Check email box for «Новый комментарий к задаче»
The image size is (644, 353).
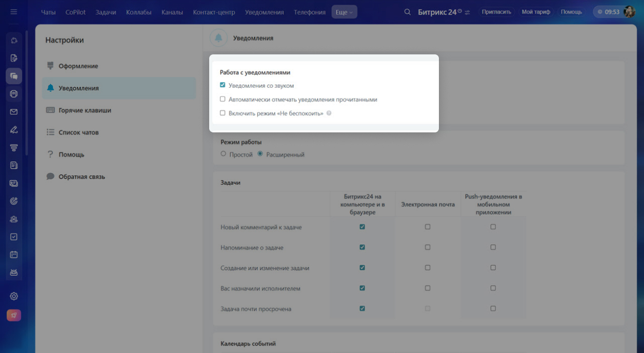point(428,227)
